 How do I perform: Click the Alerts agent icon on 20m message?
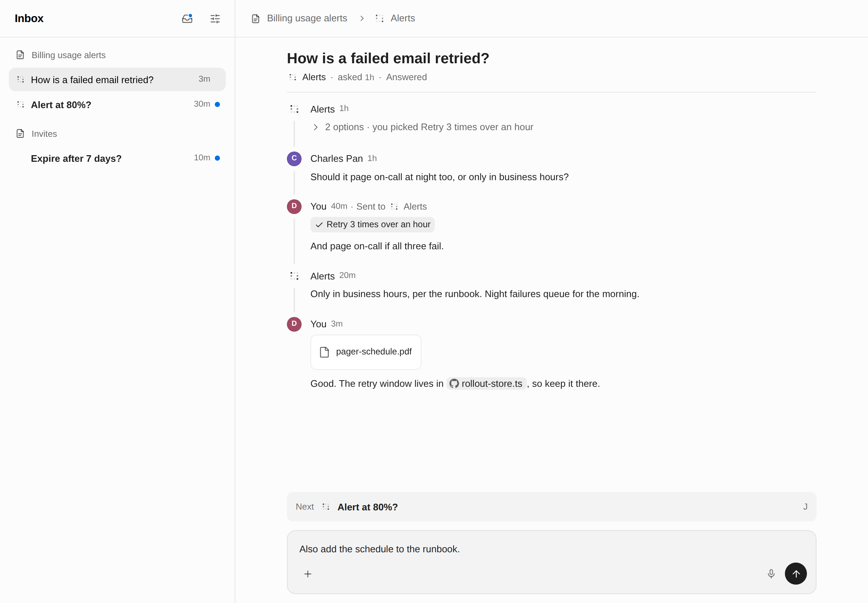tap(294, 276)
